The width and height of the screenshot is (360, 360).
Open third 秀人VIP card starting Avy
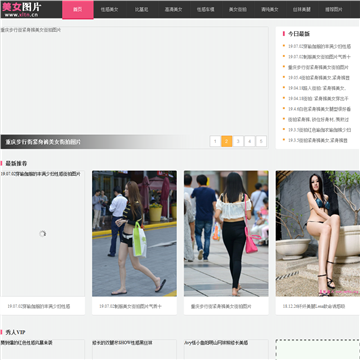226,349
